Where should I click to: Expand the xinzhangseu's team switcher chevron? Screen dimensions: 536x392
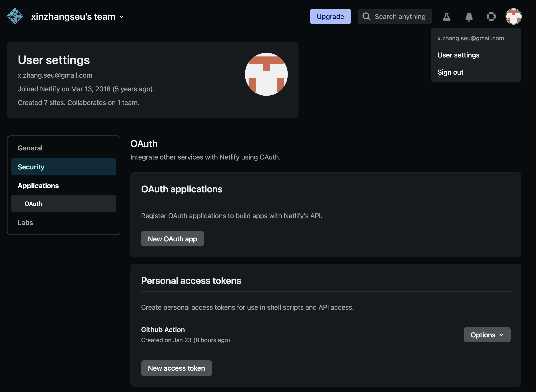(x=121, y=17)
